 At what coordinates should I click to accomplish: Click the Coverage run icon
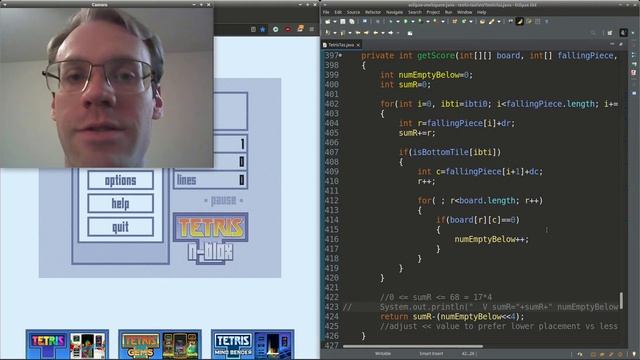point(420,21)
